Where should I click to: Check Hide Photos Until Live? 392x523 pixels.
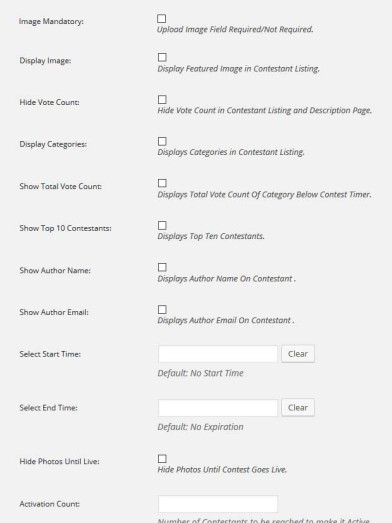[x=162, y=459]
